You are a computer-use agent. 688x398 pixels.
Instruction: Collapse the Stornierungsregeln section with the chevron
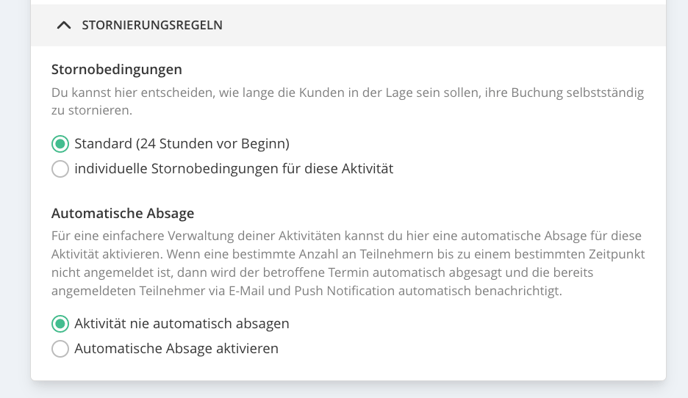pyautogui.click(x=64, y=25)
